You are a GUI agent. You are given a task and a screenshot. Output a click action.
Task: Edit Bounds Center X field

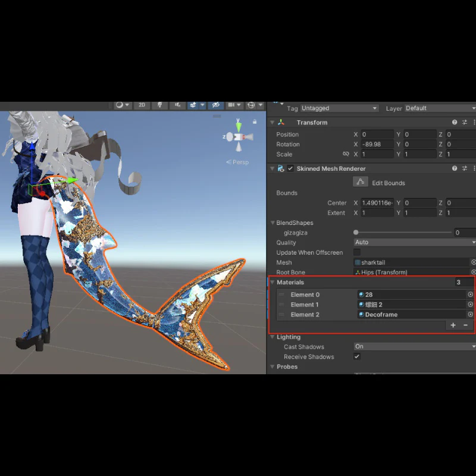tap(377, 203)
